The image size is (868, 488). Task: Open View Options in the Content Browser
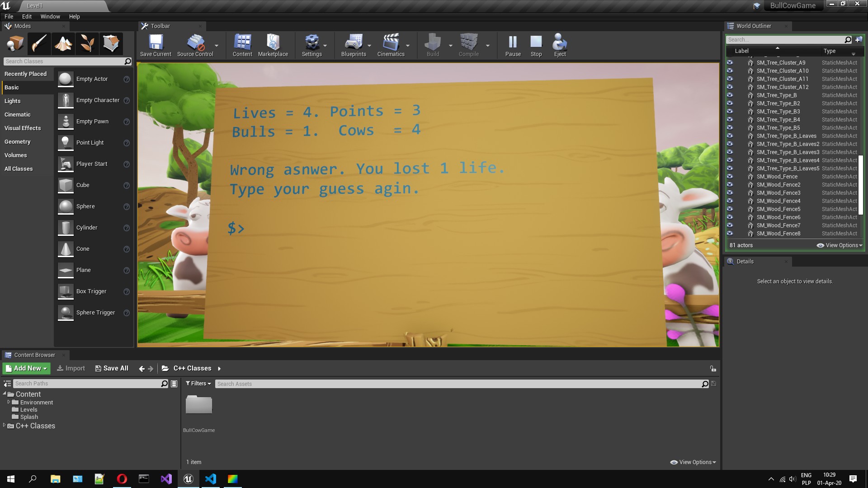coord(693,462)
